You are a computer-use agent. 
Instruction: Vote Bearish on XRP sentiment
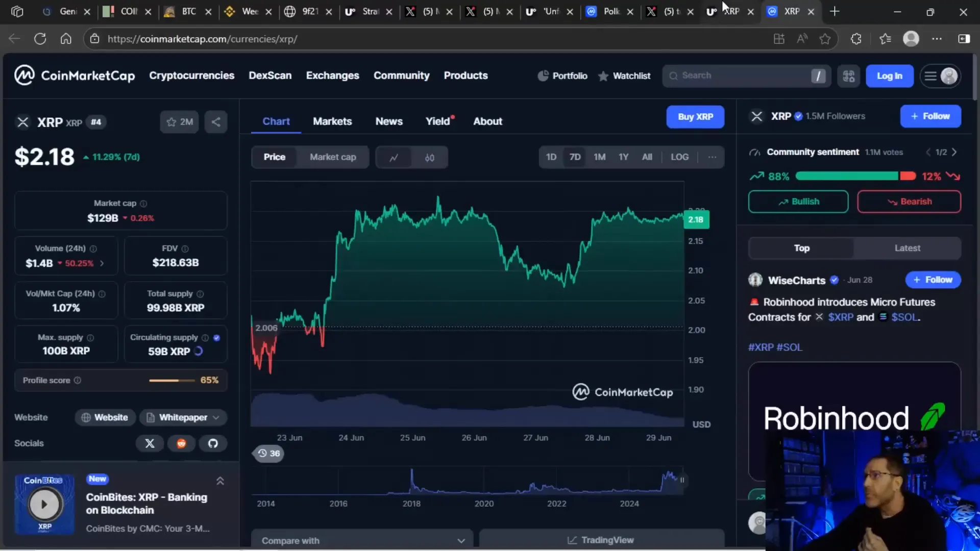coord(909,202)
